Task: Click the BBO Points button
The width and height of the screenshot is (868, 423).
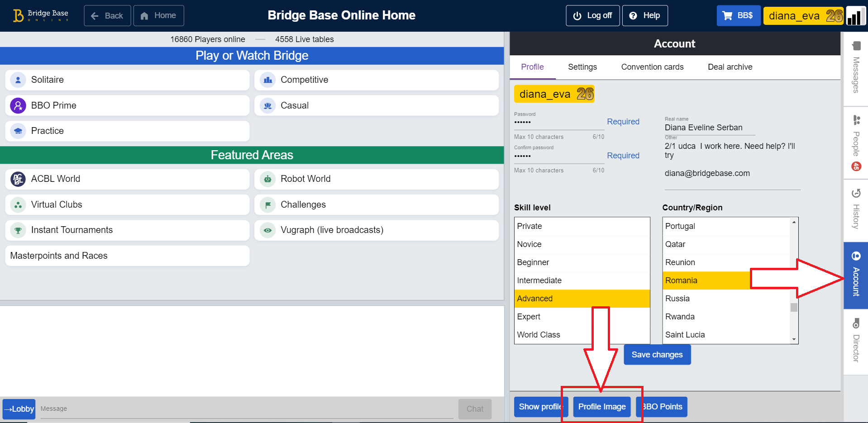Action: pyautogui.click(x=662, y=407)
